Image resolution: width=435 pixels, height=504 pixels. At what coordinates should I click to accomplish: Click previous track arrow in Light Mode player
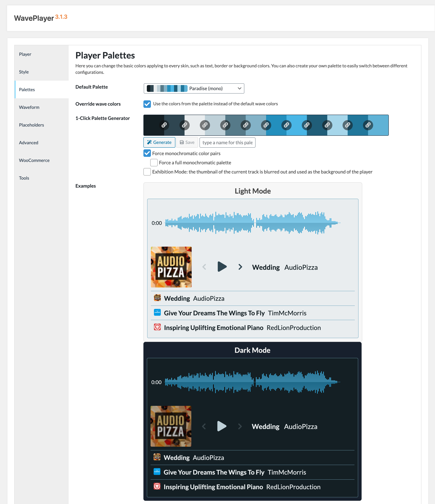coord(204,267)
